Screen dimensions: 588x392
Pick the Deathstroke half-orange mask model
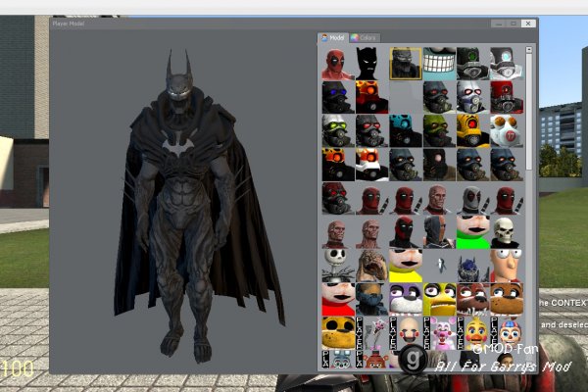coord(439,232)
